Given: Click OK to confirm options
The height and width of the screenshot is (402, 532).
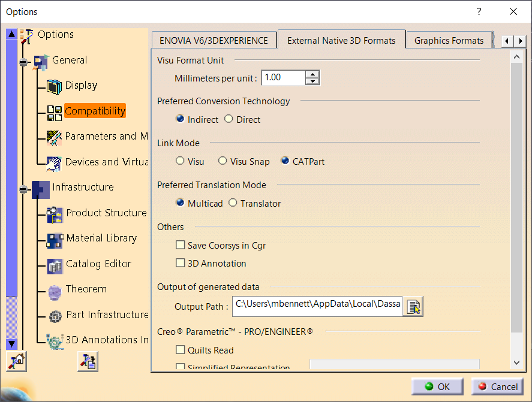Looking at the screenshot, I should point(437,386).
